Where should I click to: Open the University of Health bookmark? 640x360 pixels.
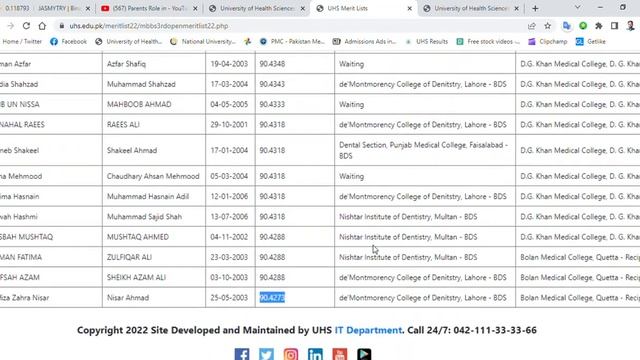coord(129,41)
